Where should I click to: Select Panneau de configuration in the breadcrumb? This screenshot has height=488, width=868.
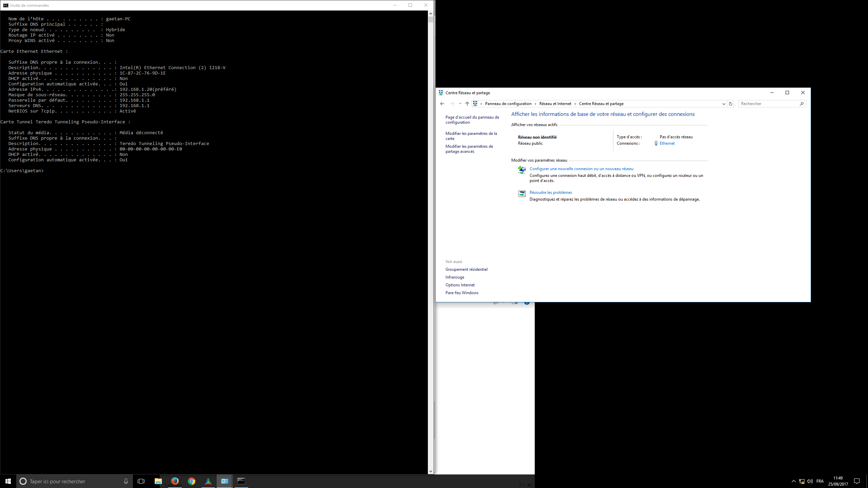pyautogui.click(x=508, y=104)
